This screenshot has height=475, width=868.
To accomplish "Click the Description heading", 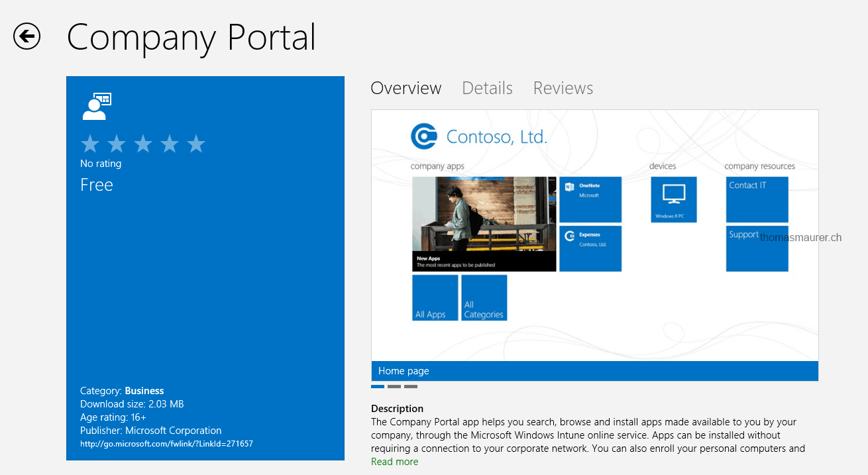I will point(397,409).
